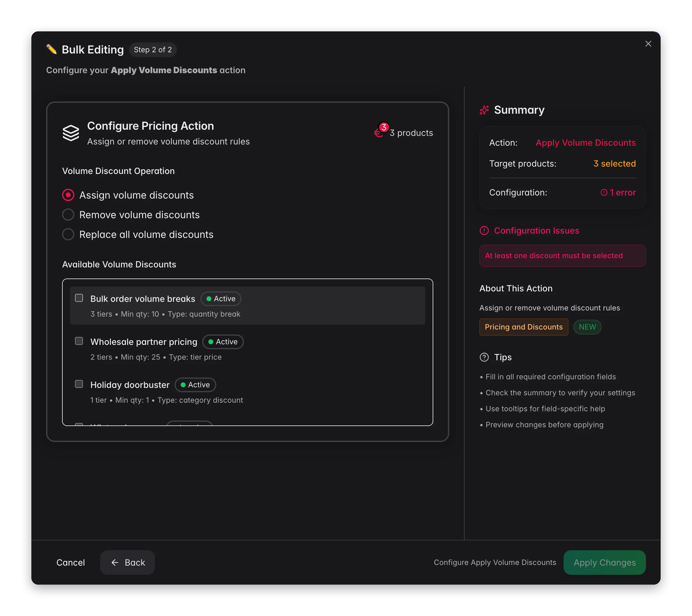Click the question mark icon beside Tips
692x616 pixels.
[x=484, y=357]
